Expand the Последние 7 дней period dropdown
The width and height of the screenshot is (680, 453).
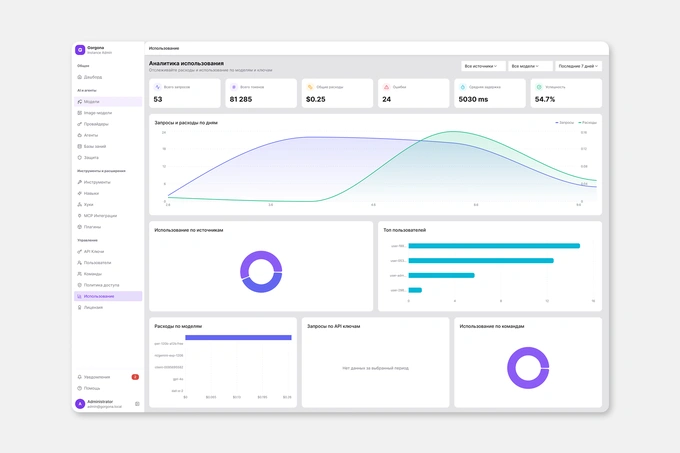[578, 66]
